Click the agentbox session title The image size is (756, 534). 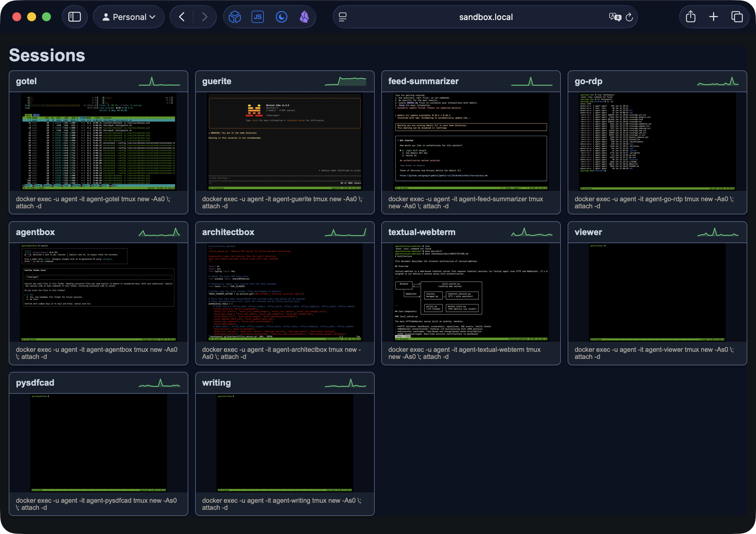click(x=35, y=232)
